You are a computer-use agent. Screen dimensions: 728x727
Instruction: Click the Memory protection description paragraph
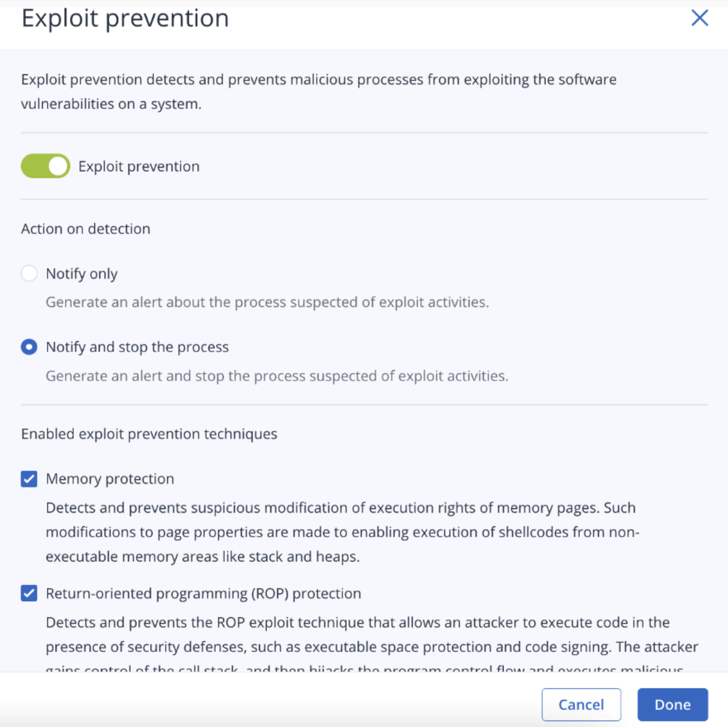[342, 532]
